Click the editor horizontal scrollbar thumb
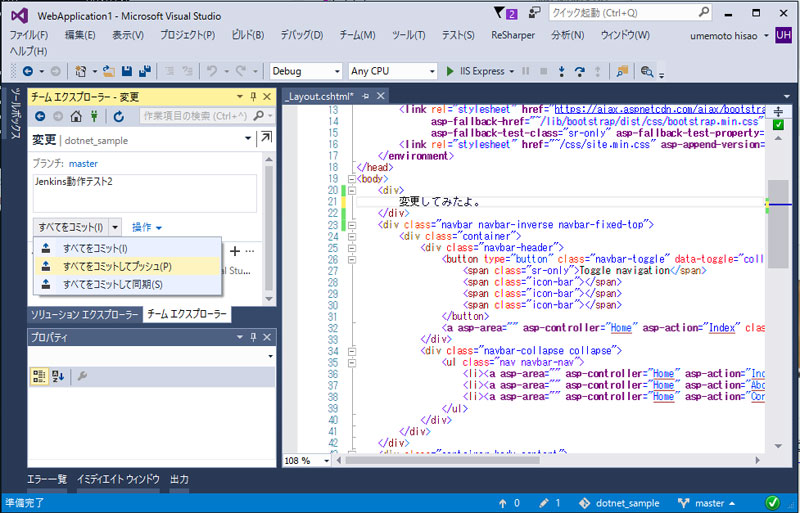Viewport: 800px width, 513px height. (x=442, y=460)
